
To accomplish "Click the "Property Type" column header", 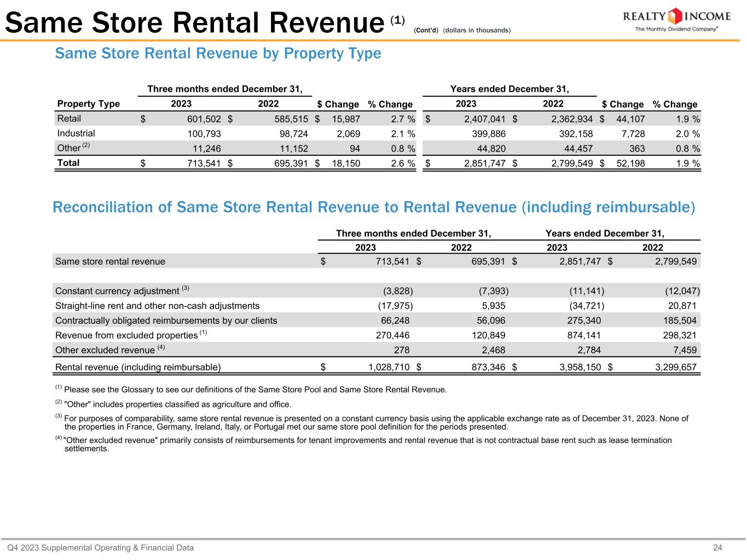I will click(x=88, y=104).
